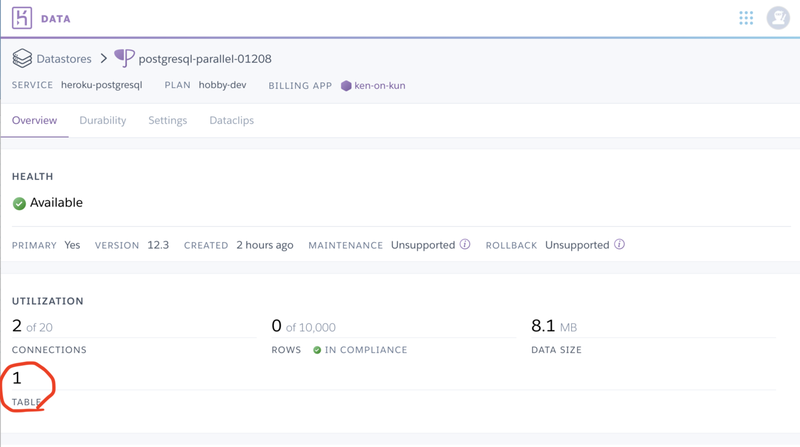
Task: Click the 8.1 MB data size value
Action: (x=554, y=326)
